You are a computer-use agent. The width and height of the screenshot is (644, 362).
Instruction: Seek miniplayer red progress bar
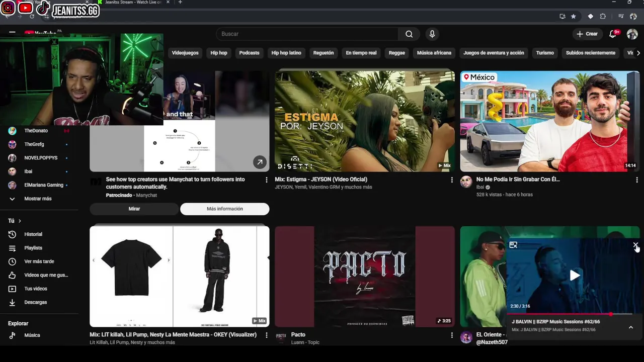[x=570, y=314]
